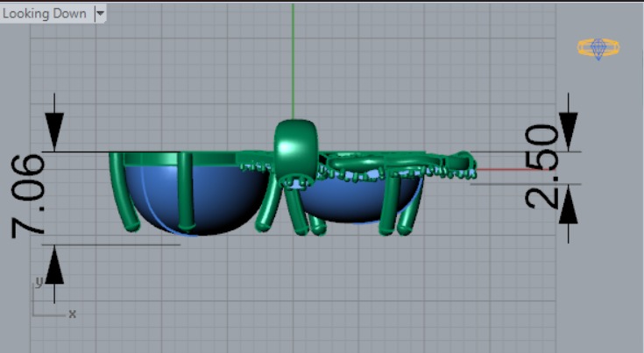Open the Looking Down viewport dropdown arrow

pos(100,13)
